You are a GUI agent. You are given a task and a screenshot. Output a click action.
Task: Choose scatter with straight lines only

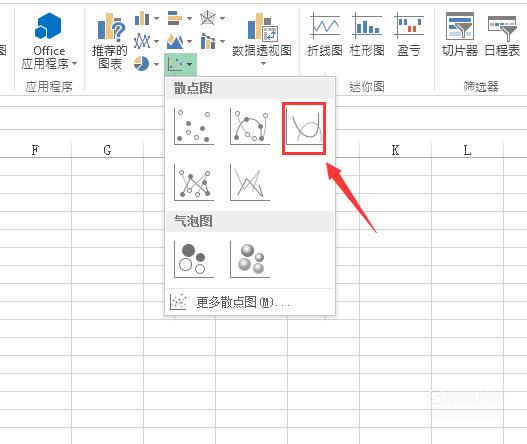tap(250, 182)
